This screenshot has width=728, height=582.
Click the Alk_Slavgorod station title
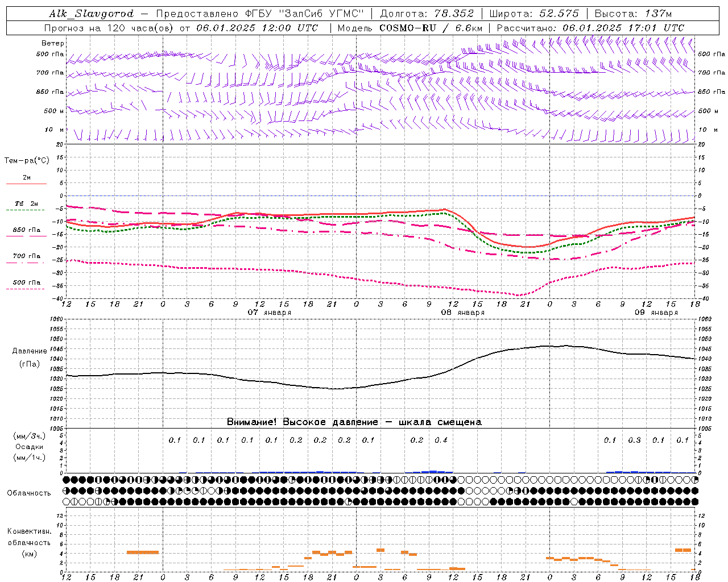pos(90,14)
